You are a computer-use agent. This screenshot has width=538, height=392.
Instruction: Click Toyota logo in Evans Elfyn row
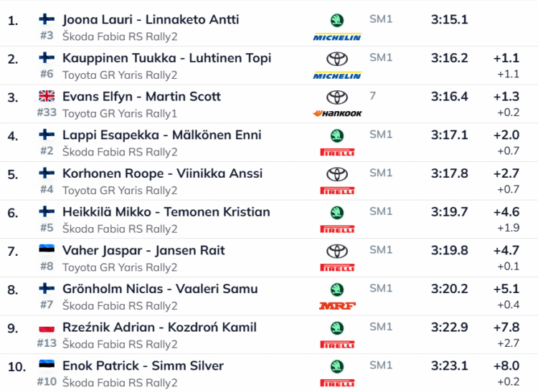336,97
